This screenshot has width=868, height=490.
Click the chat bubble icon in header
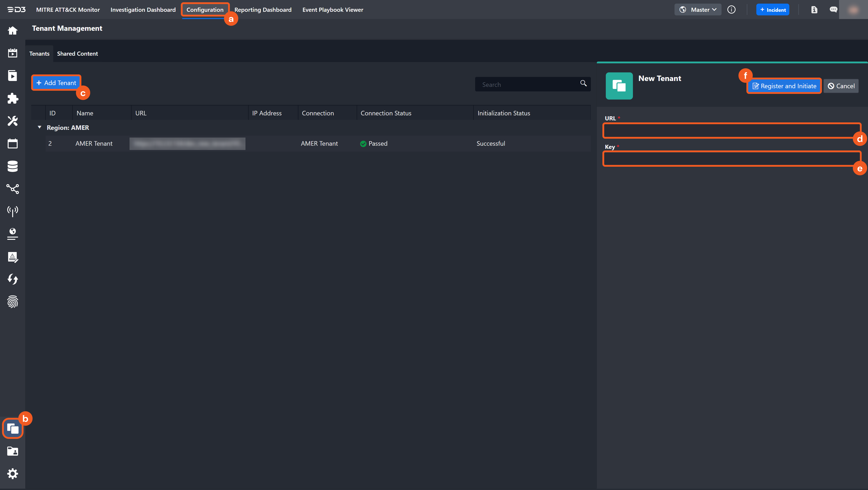(833, 10)
